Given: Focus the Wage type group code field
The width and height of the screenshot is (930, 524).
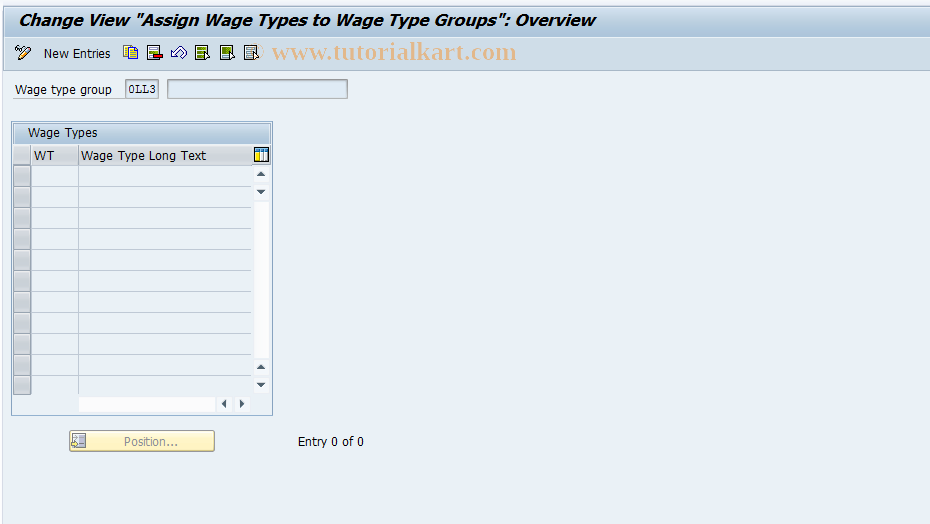Looking at the screenshot, I should [142, 89].
